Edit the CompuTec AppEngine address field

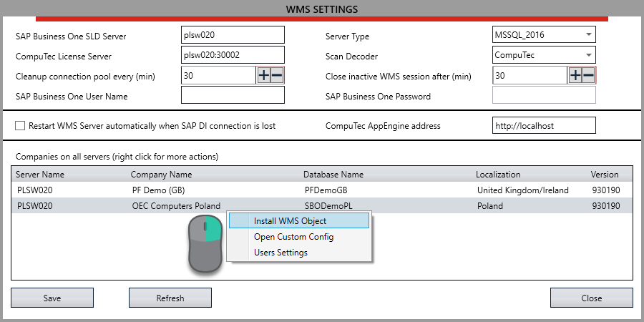pyautogui.click(x=544, y=126)
